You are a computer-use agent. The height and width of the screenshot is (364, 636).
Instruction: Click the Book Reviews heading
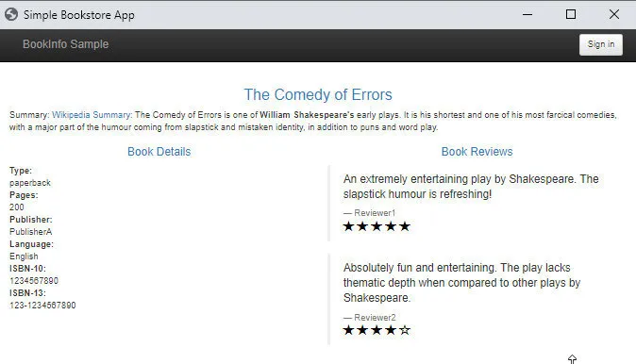pos(477,152)
